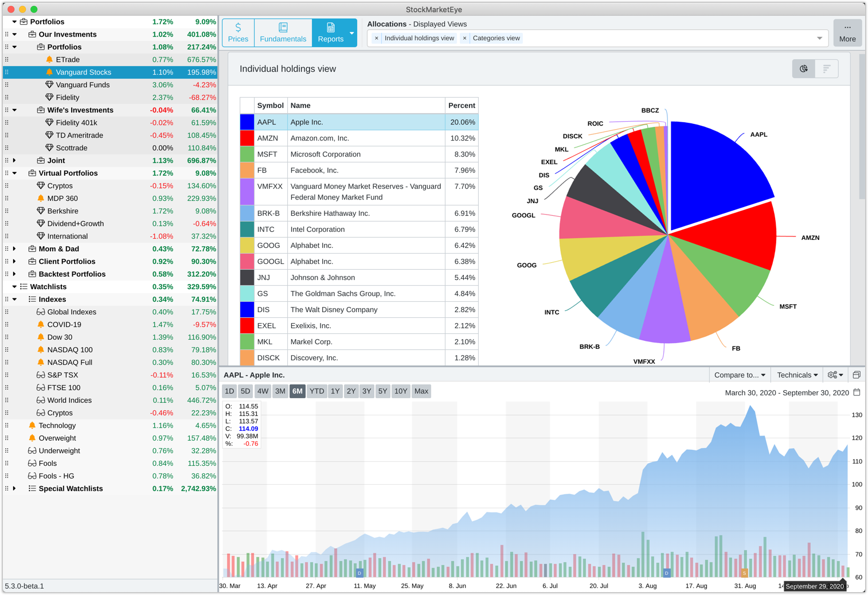Click the Berkshire diamond icon
The height and width of the screenshot is (595, 868).
point(41,211)
